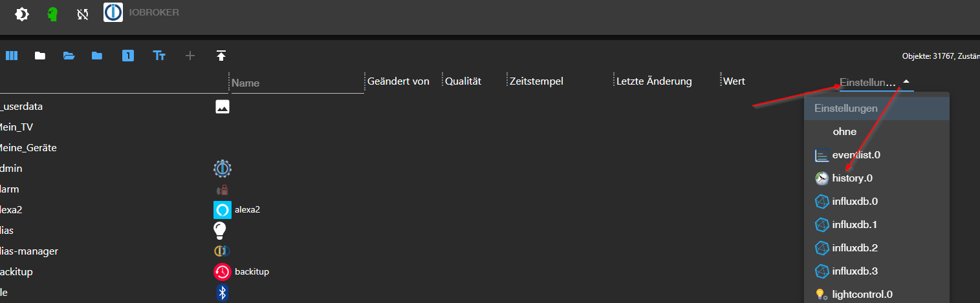The height and width of the screenshot is (303, 980).
Task: Click the Name filter input field
Action: pos(296,83)
